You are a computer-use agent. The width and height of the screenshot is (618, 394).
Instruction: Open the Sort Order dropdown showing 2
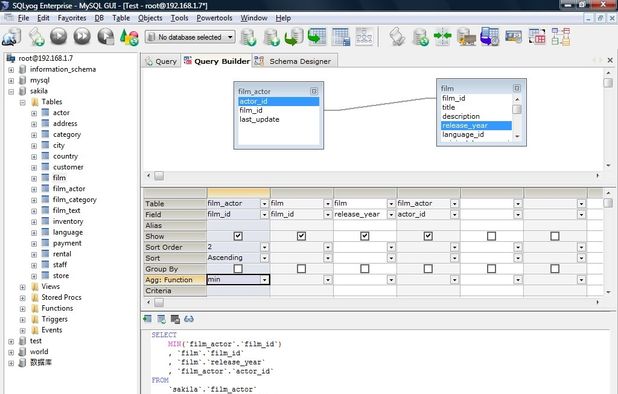point(264,247)
